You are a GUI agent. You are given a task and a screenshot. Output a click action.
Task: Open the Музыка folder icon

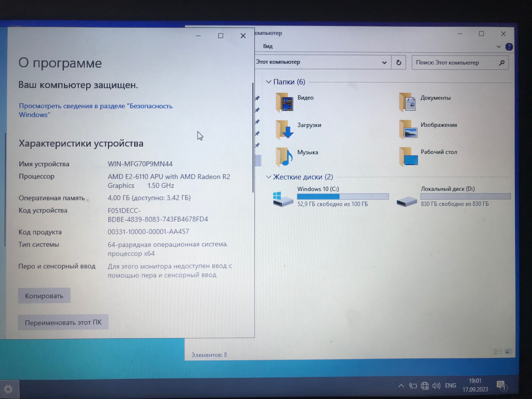(x=284, y=157)
